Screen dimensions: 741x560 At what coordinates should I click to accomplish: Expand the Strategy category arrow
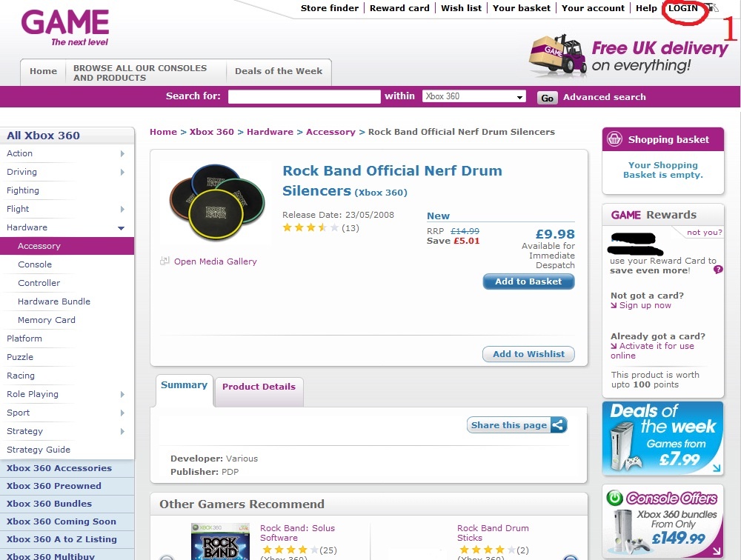click(122, 431)
